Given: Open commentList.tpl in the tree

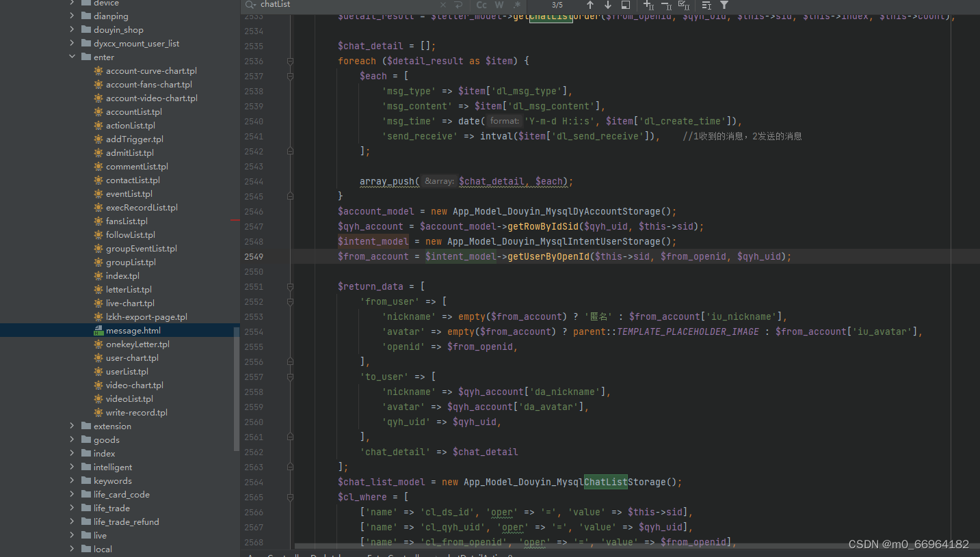Looking at the screenshot, I should [x=137, y=167].
